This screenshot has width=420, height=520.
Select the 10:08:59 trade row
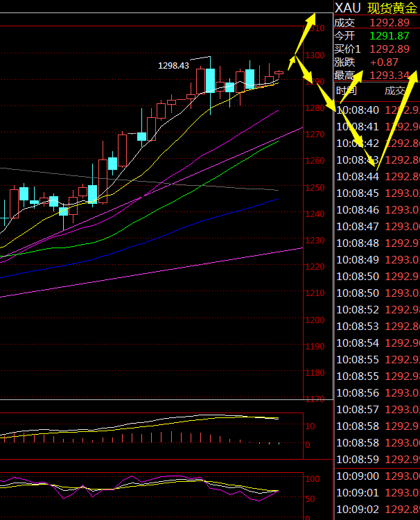point(377,460)
